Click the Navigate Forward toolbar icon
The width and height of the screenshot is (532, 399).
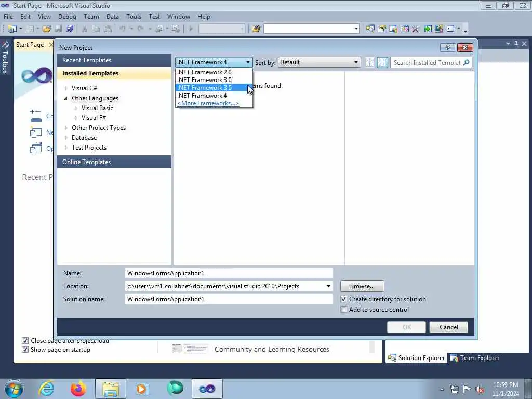click(176, 29)
